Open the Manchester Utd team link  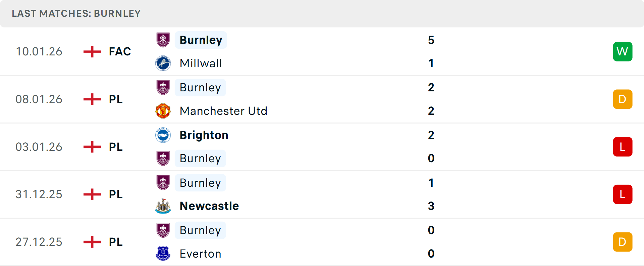pyautogui.click(x=223, y=111)
